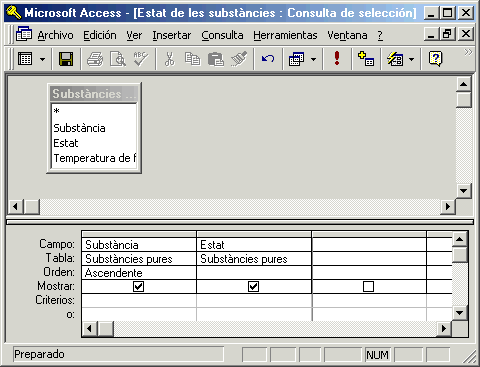Open the Ver menu

click(134, 35)
